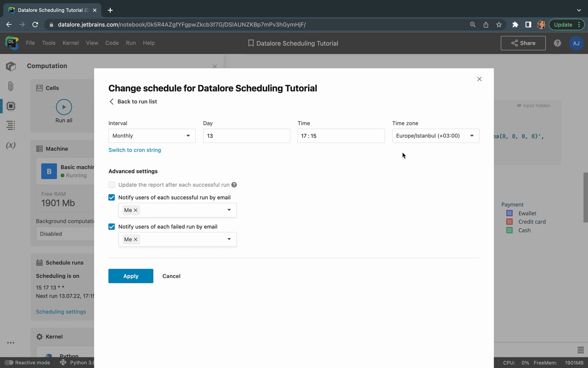Screen dimensions: 588x368
Task: Open the outline list icon in sidebar
Action: pos(11,126)
